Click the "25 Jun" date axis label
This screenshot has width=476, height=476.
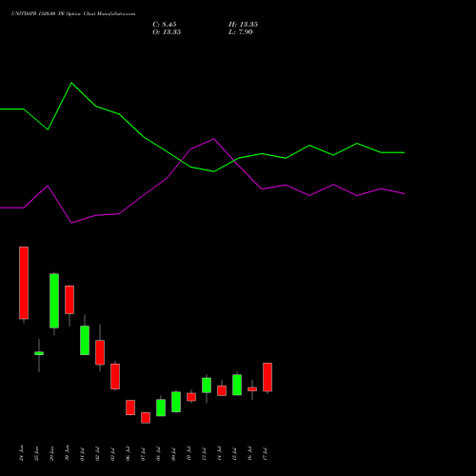click(36, 453)
